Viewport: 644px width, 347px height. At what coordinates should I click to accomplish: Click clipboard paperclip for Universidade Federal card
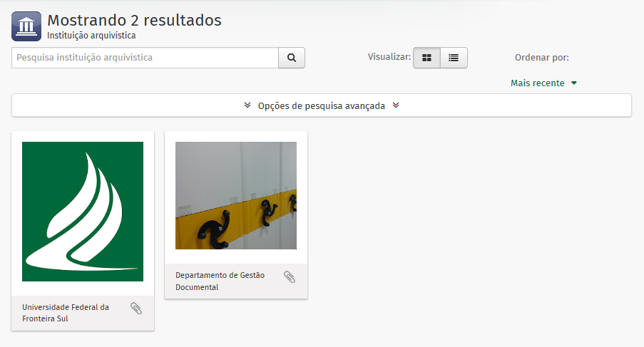click(x=136, y=309)
